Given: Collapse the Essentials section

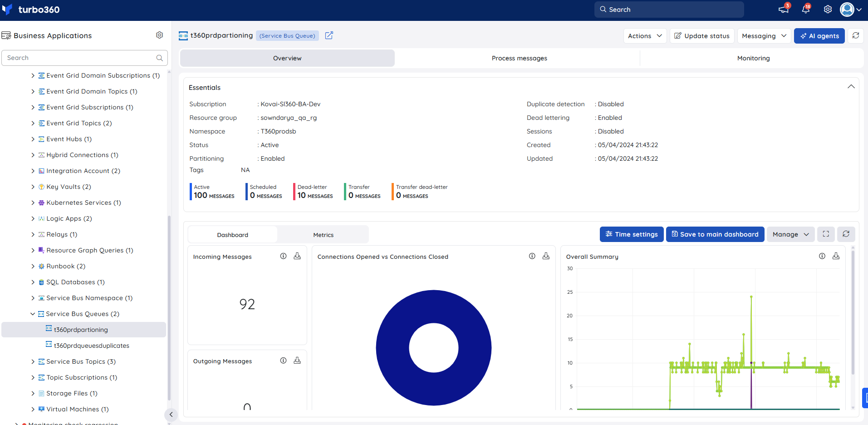Looking at the screenshot, I should (851, 87).
